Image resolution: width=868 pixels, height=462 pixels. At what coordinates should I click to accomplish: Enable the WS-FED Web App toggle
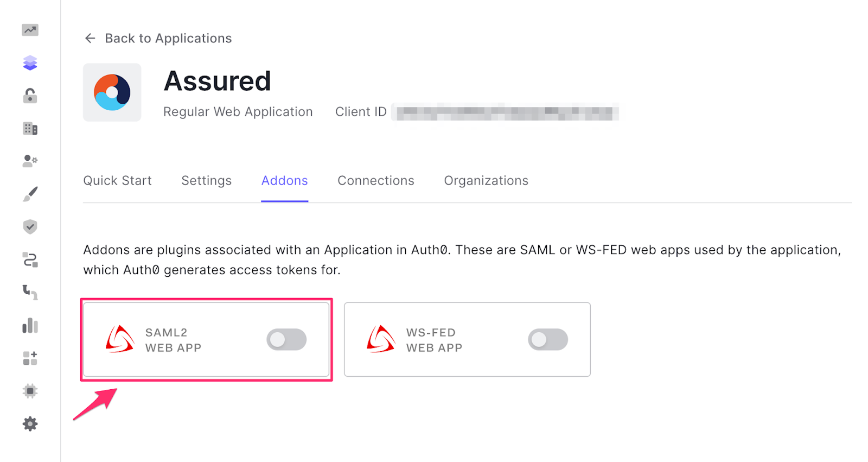click(548, 339)
